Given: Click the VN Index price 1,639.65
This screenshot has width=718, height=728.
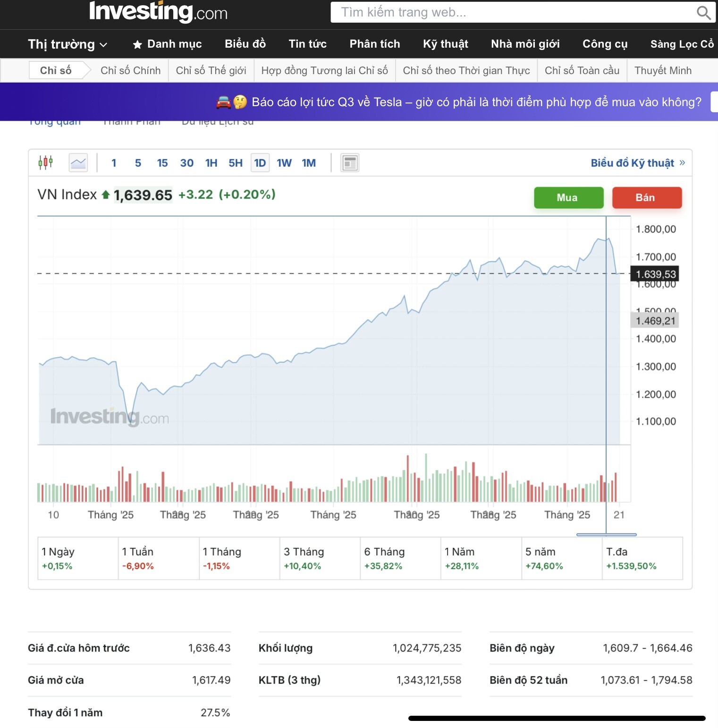Looking at the screenshot, I should pyautogui.click(x=143, y=195).
